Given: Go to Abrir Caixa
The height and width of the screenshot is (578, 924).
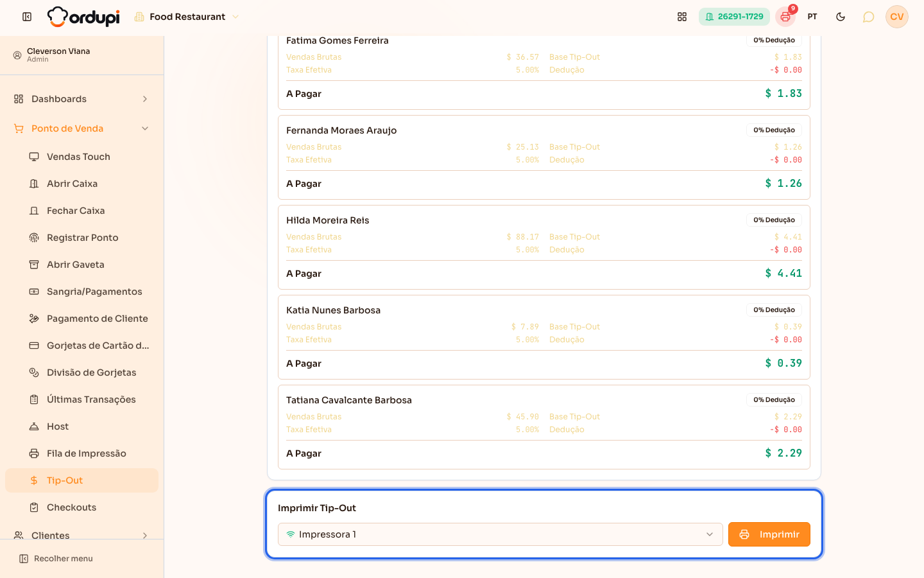Looking at the screenshot, I should (x=81, y=184).
